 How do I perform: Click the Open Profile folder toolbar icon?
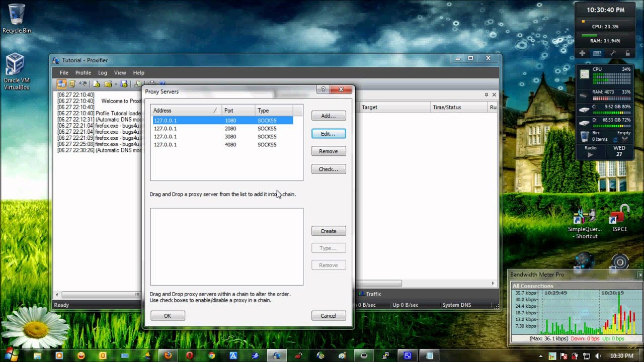click(108, 84)
